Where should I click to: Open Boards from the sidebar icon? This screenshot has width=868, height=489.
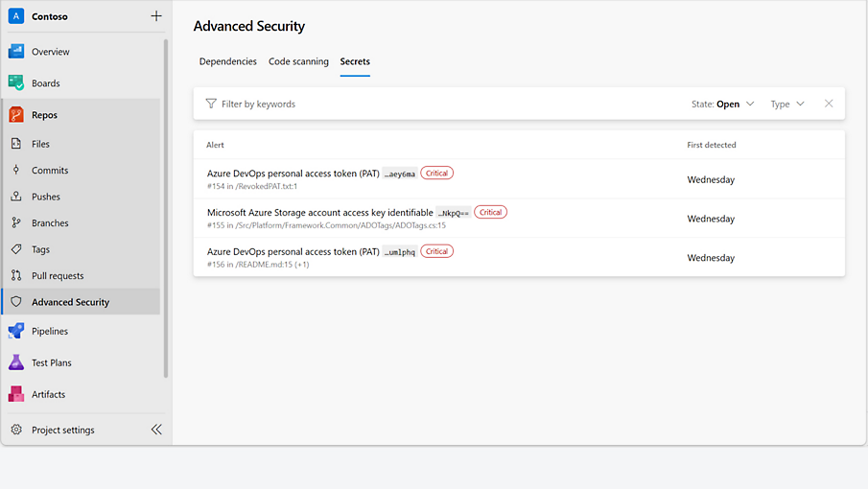(x=16, y=83)
